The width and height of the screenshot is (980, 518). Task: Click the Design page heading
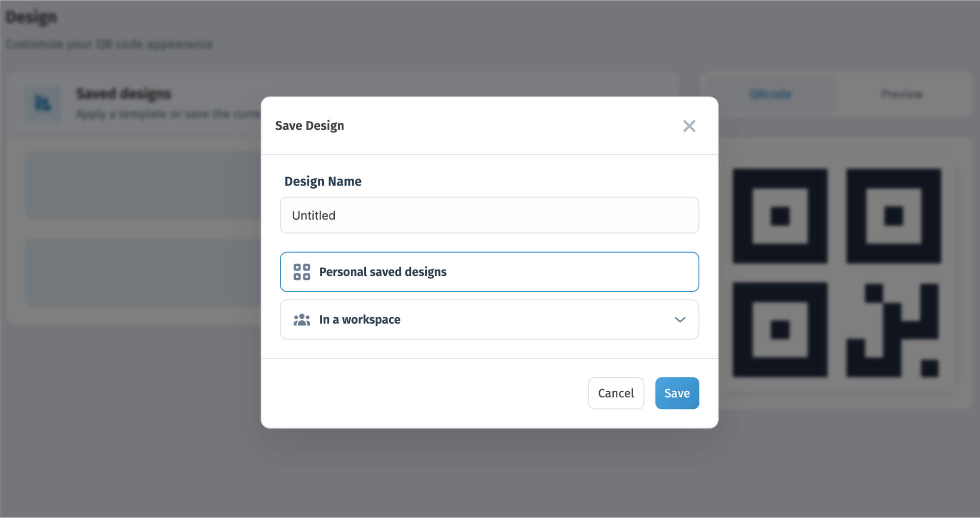coord(32,17)
